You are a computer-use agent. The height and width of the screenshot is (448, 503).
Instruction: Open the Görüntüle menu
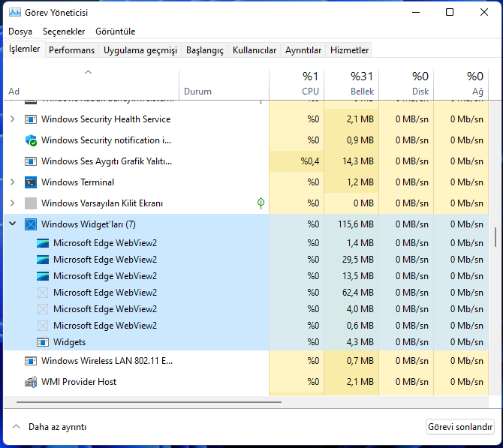(116, 32)
